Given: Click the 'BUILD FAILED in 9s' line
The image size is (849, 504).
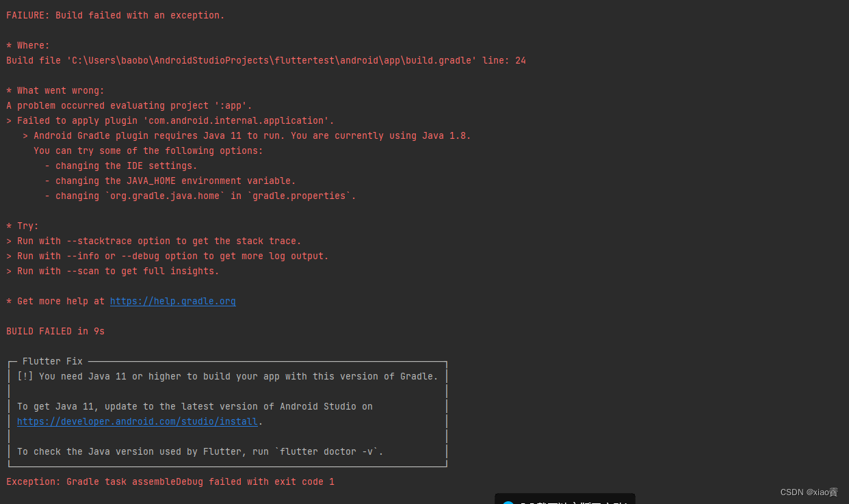Looking at the screenshot, I should pos(55,331).
